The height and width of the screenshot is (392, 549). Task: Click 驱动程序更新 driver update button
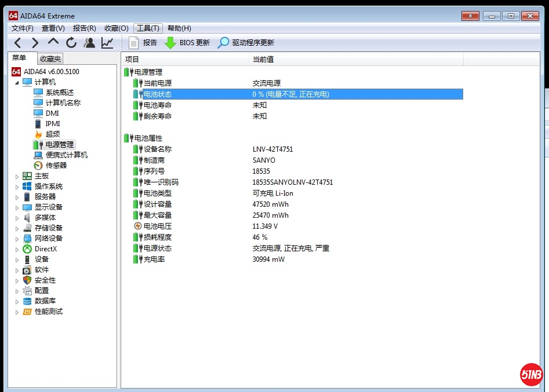click(x=246, y=42)
